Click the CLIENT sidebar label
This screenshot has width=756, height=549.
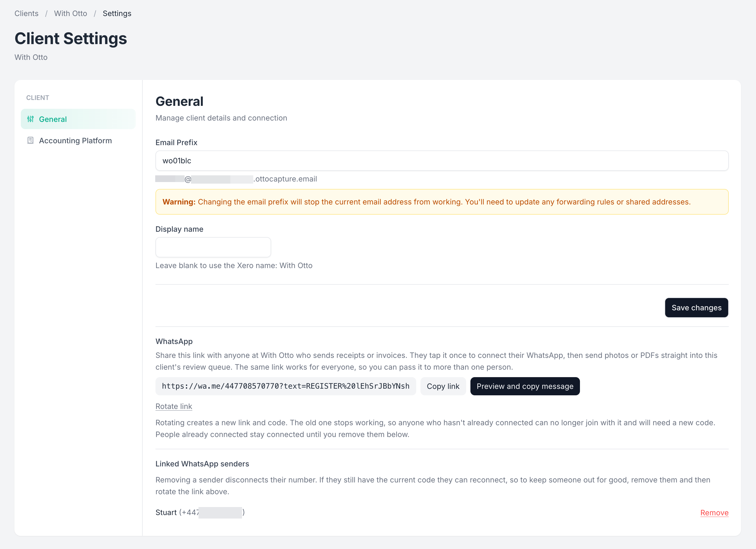38,98
